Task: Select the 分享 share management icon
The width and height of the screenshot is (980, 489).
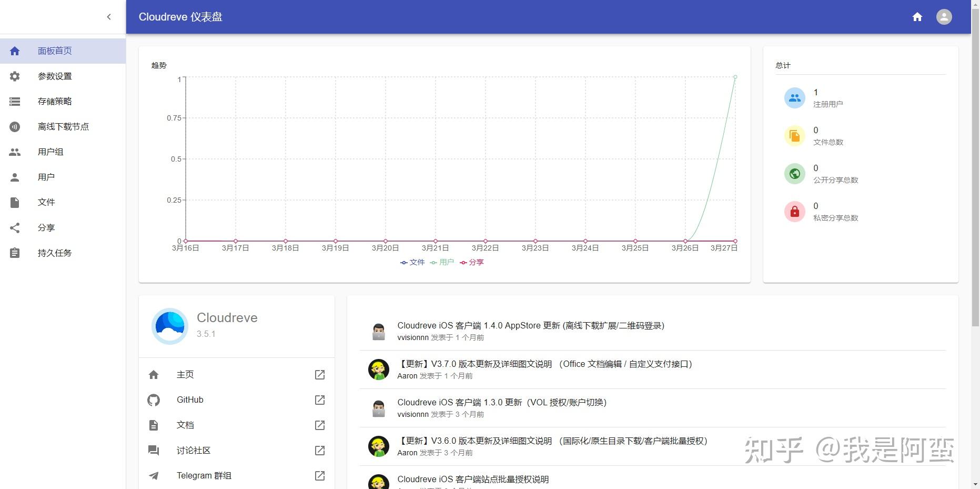Action: click(x=14, y=227)
